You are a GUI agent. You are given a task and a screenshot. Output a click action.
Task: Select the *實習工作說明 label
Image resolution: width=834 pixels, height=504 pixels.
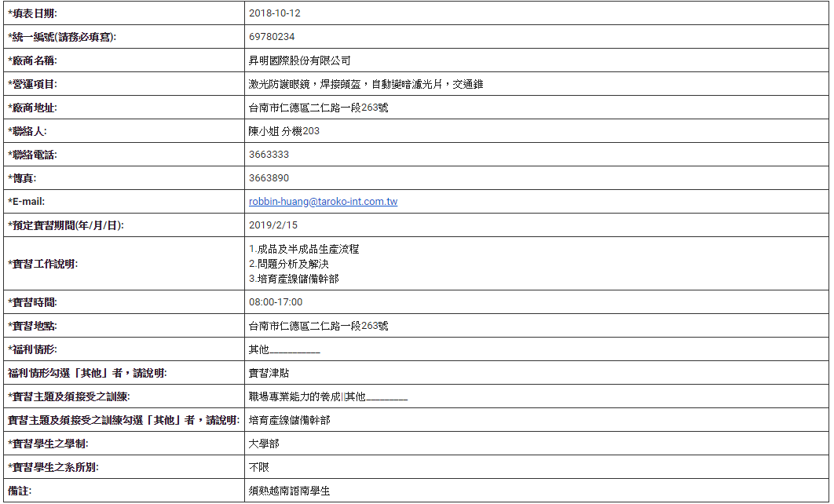coord(42,264)
